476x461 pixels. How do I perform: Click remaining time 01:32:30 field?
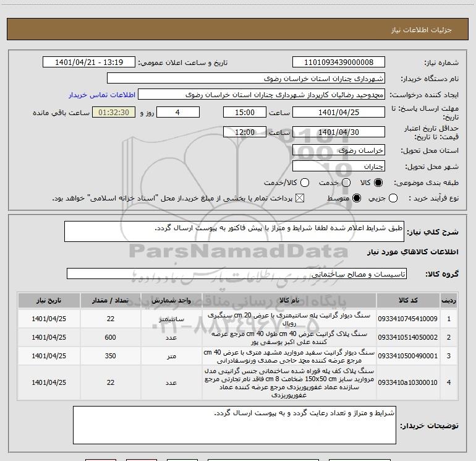tap(114, 112)
